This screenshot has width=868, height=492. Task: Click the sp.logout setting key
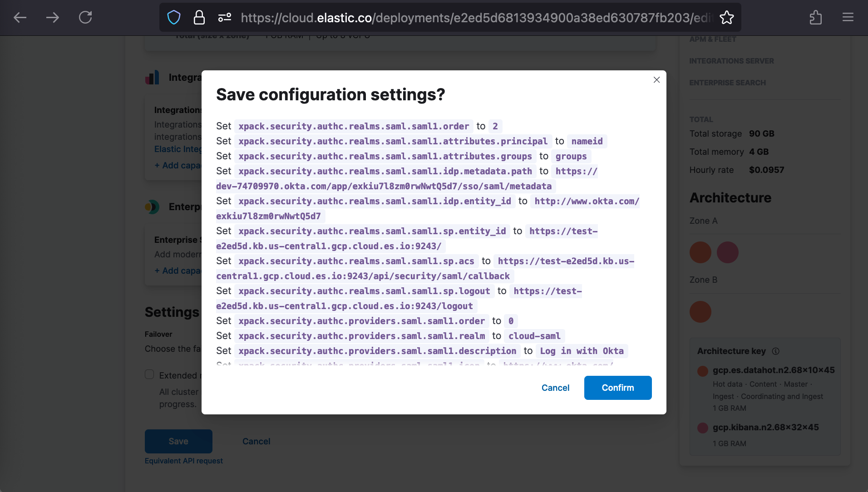point(364,291)
